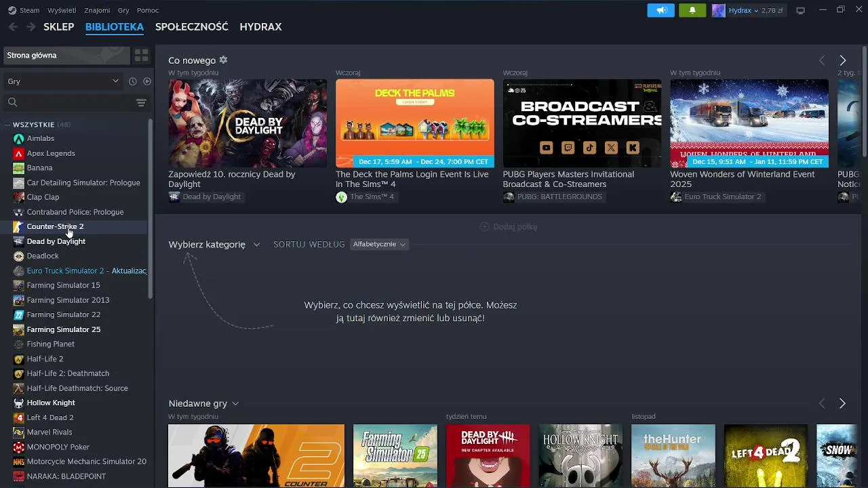Click the Deadlock game icon
The width and height of the screenshot is (868, 488).
pos(18,256)
